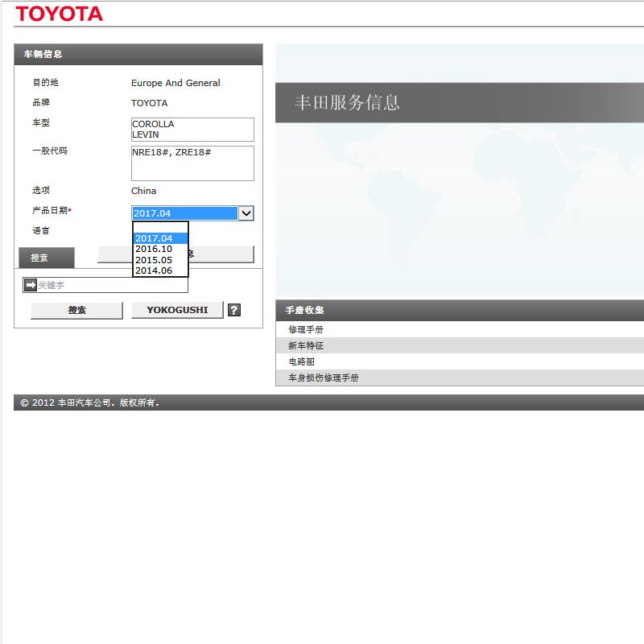Click the 搜索 button below keyword field
This screenshot has width=644, height=644.
[76, 310]
